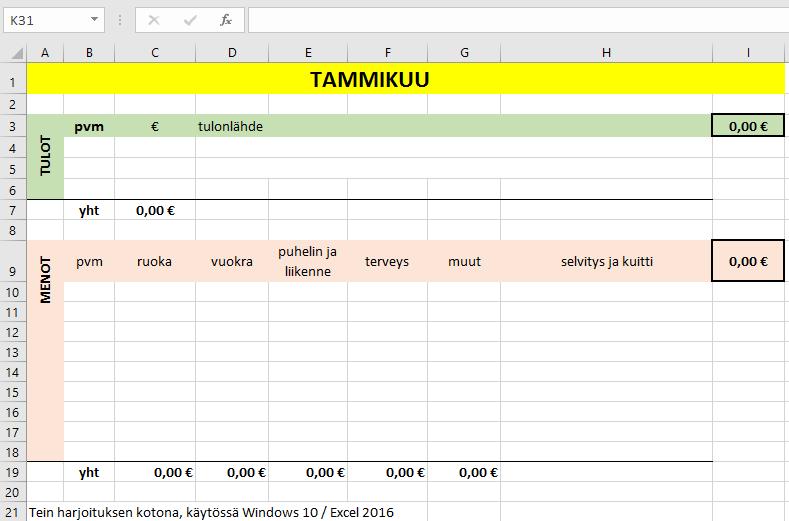
Task: Select column F header
Action: coord(387,52)
